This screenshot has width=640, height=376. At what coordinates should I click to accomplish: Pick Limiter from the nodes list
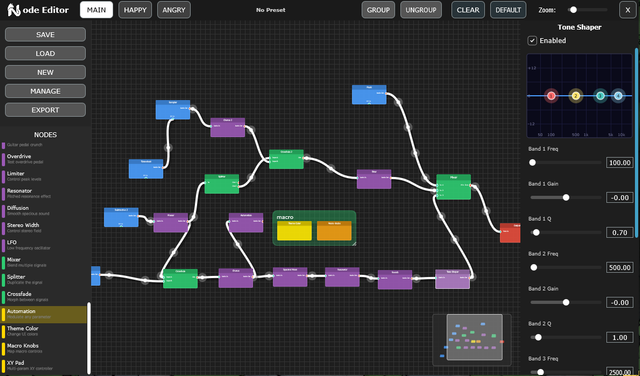click(44, 176)
